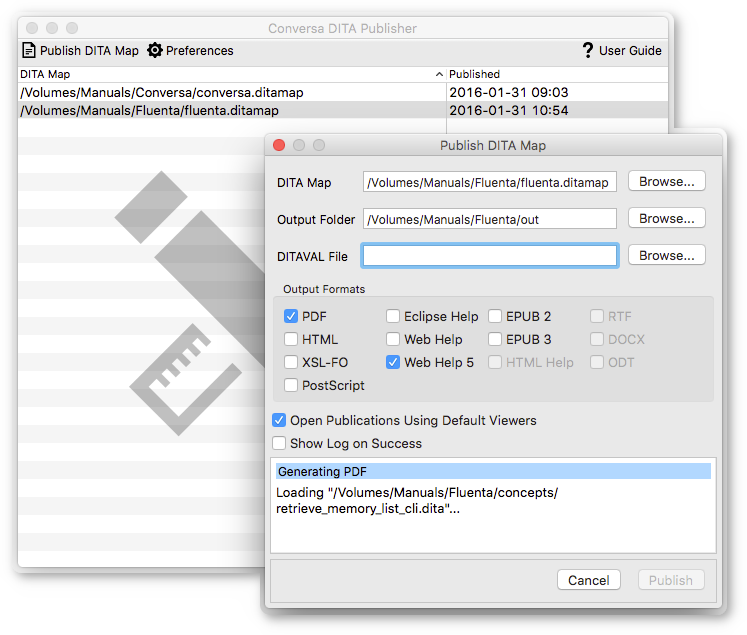Enable the PostScript output format
This screenshot has width=747, height=635.
pyautogui.click(x=291, y=385)
